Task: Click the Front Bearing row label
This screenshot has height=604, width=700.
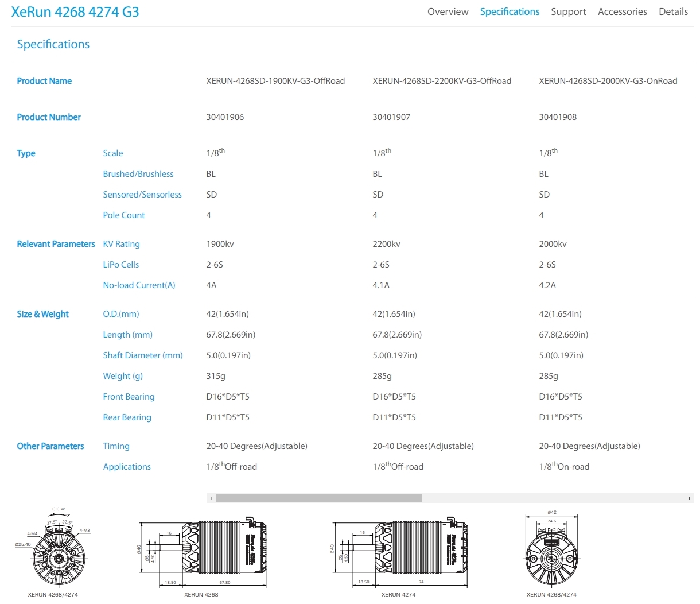Action: tap(129, 397)
